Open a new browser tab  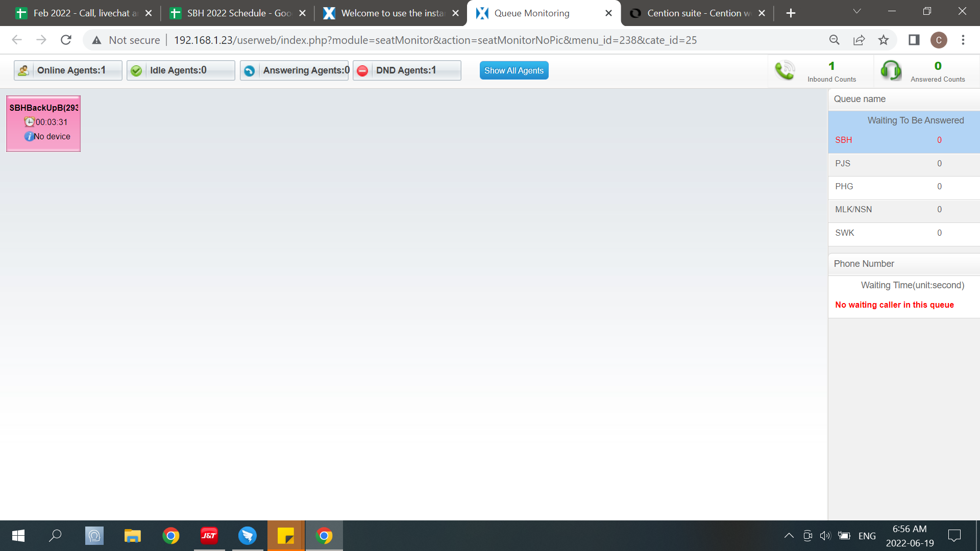[791, 13]
